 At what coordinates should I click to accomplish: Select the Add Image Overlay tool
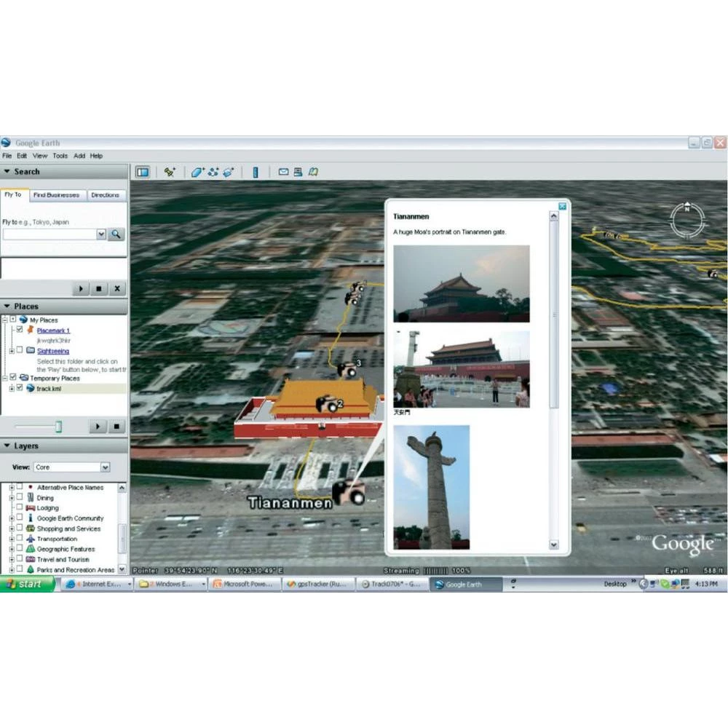click(228, 173)
